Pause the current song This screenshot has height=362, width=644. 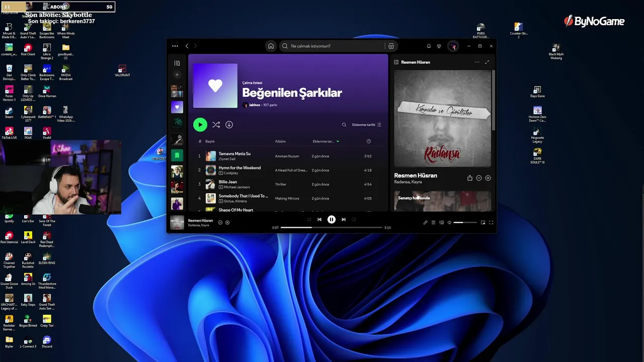pos(332,220)
